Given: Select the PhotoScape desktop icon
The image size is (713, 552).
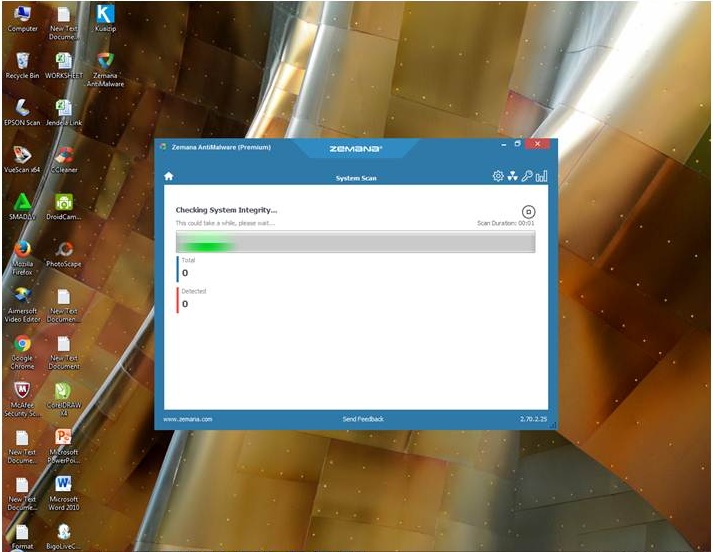Looking at the screenshot, I should coord(64,254).
